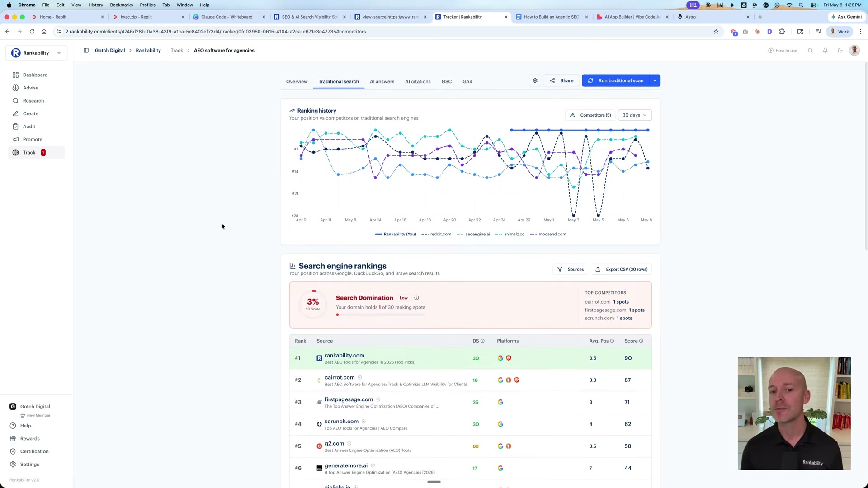Image resolution: width=868 pixels, height=488 pixels.
Task: Open Settings in the sidebar
Action: [x=29, y=464]
